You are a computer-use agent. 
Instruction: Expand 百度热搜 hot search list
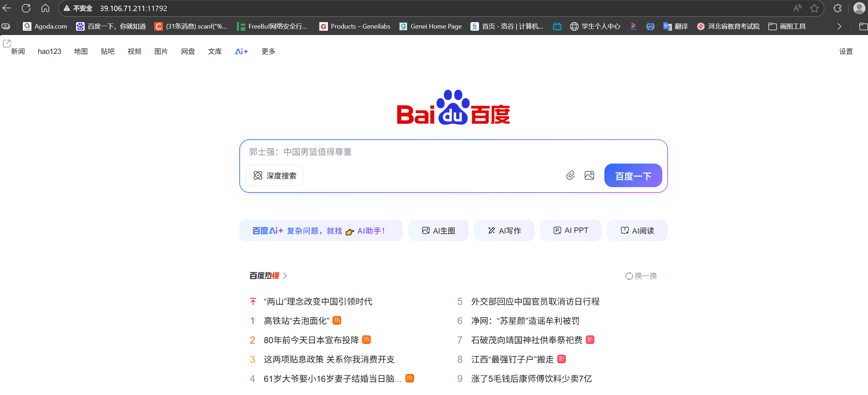tap(268, 276)
